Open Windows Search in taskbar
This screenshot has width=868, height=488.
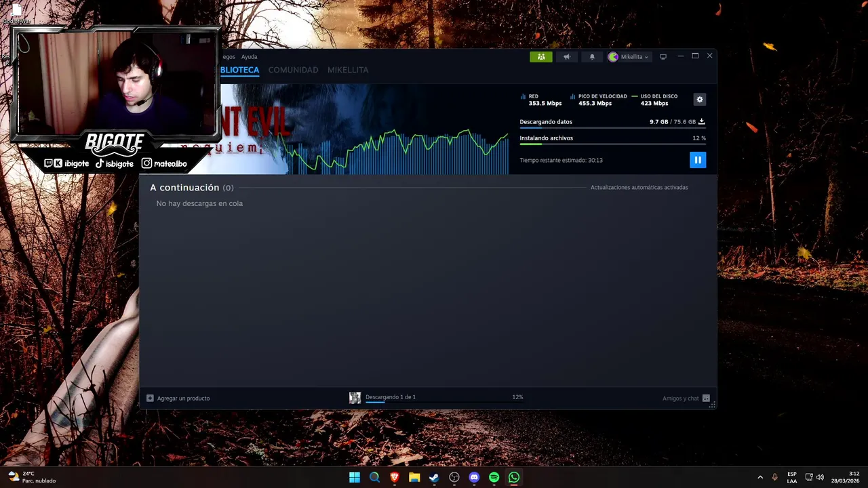[374, 477]
